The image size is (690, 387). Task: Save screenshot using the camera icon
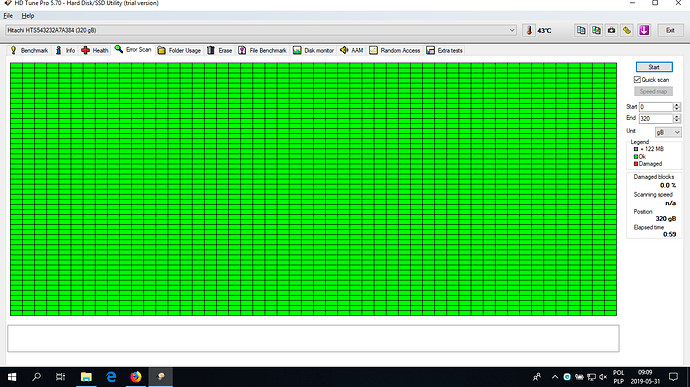(612, 30)
